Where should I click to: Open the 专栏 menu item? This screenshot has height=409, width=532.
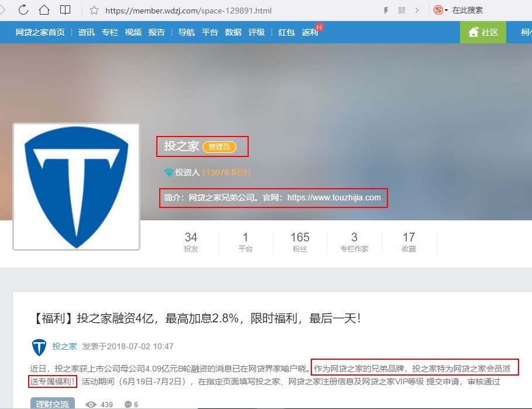tap(109, 32)
